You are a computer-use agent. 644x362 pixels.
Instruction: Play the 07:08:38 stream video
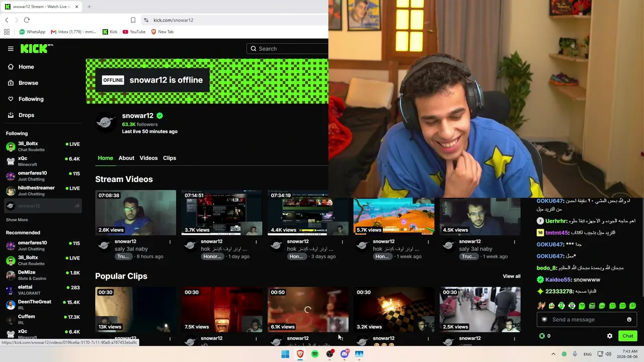135,213
